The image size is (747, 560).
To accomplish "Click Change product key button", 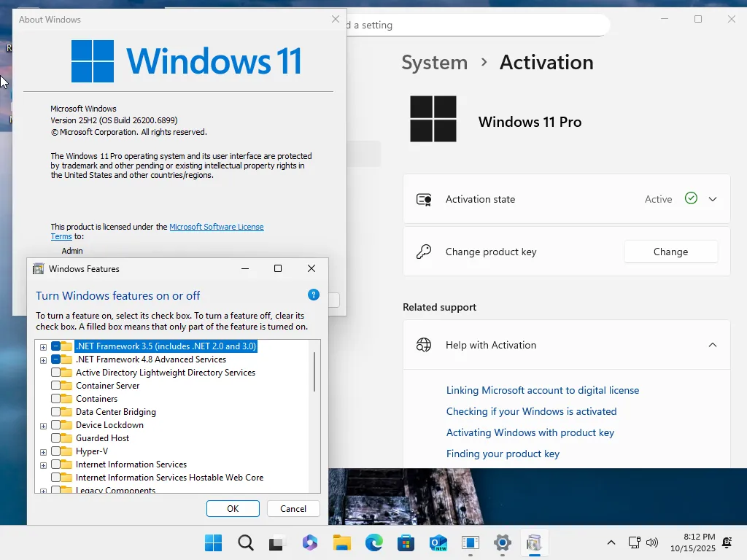I will 671,252.
